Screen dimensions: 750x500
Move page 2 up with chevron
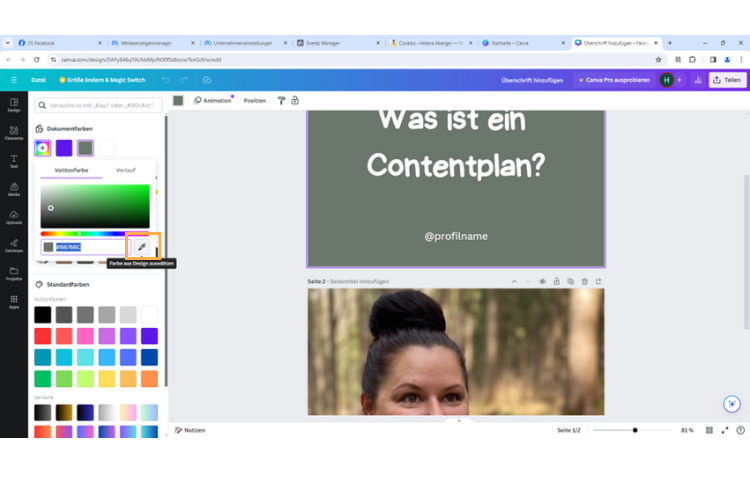(514, 281)
